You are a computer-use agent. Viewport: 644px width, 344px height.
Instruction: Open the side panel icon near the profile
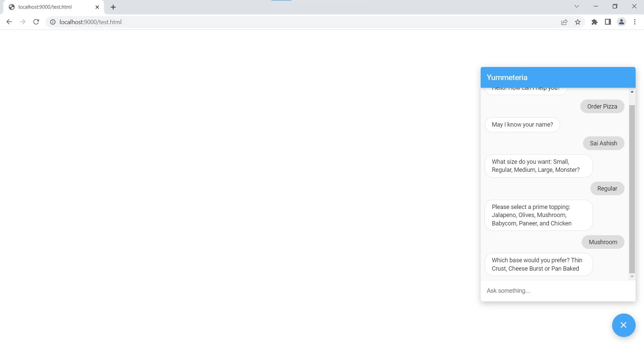608,22
